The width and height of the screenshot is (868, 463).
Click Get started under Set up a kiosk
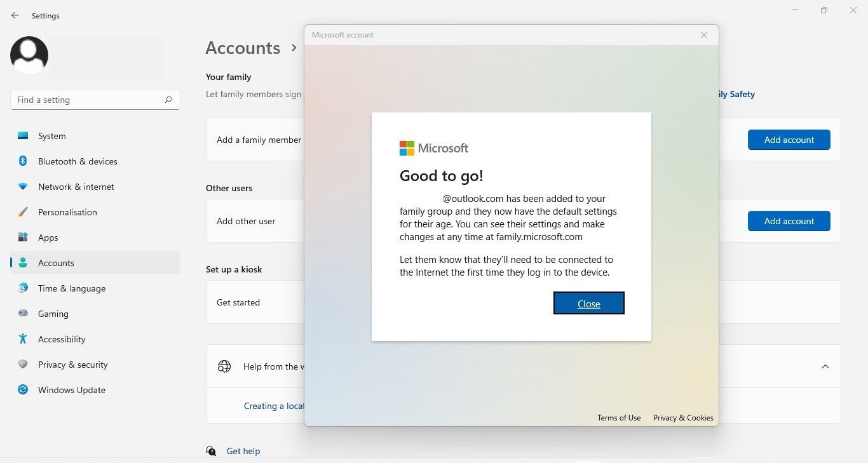pyautogui.click(x=238, y=302)
